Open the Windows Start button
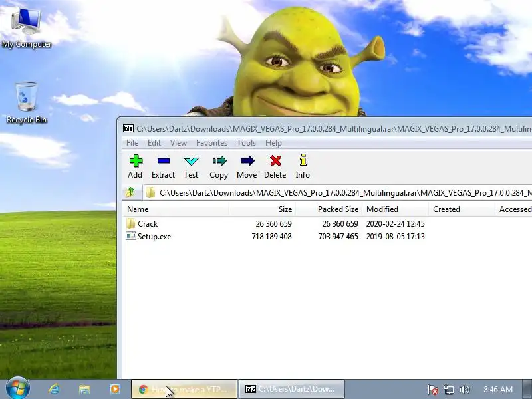 [18, 388]
